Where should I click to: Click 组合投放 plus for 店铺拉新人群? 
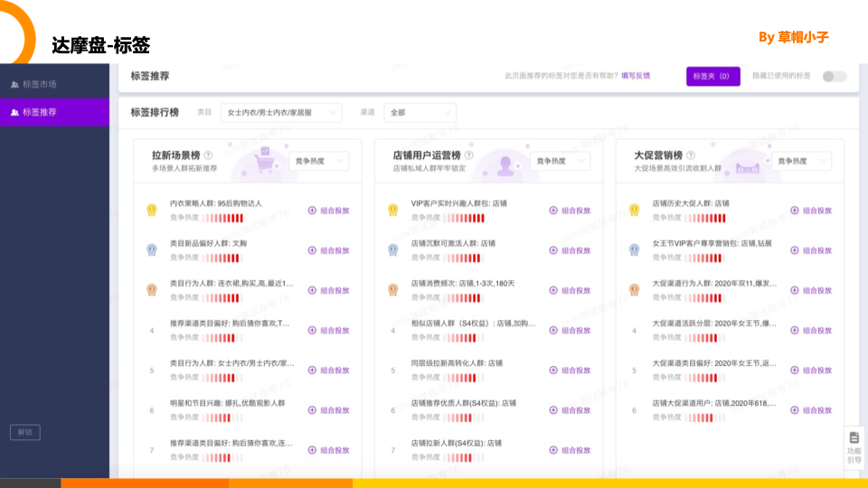coord(553,450)
